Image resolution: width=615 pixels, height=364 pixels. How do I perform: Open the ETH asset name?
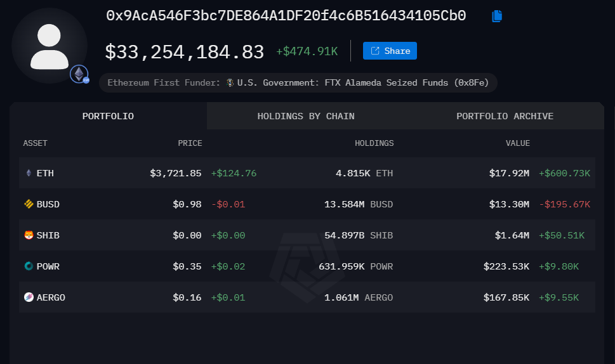pyautogui.click(x=45, y=173)
